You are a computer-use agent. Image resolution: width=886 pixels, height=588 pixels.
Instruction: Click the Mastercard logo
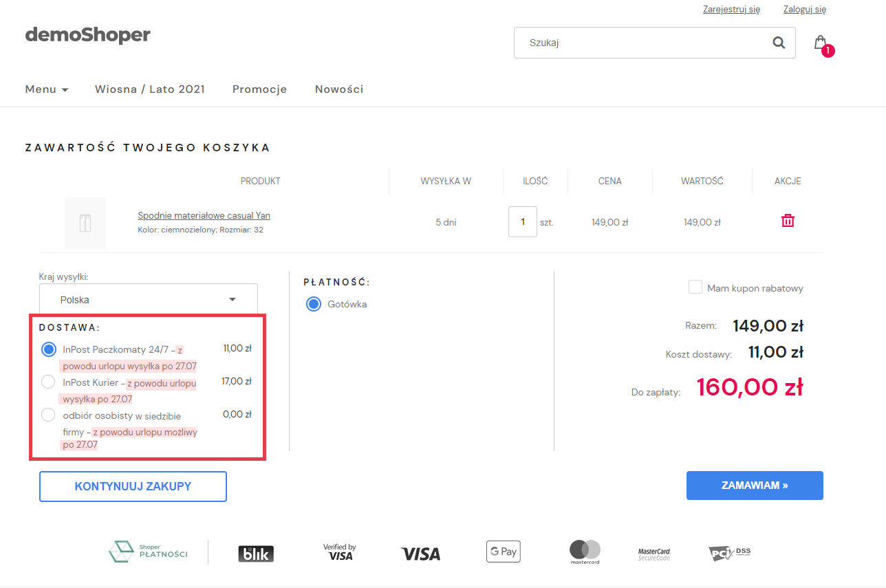tap(585, 552)
